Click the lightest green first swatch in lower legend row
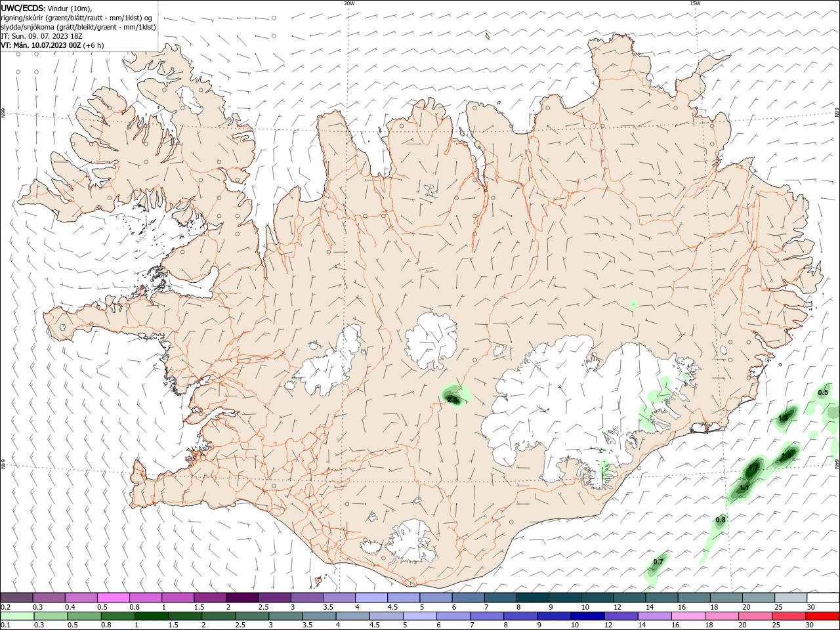This screenshot has width=840, height=630. [x=16, y=616]
